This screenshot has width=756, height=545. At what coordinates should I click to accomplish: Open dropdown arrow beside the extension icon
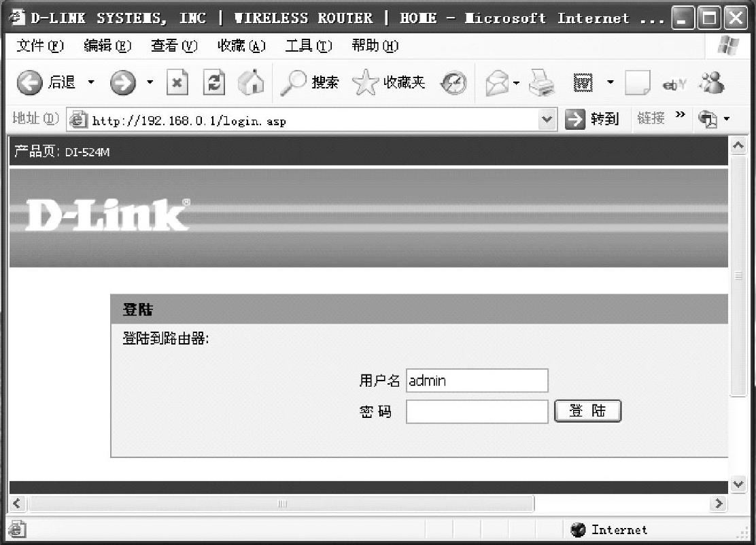pos(727,118)
